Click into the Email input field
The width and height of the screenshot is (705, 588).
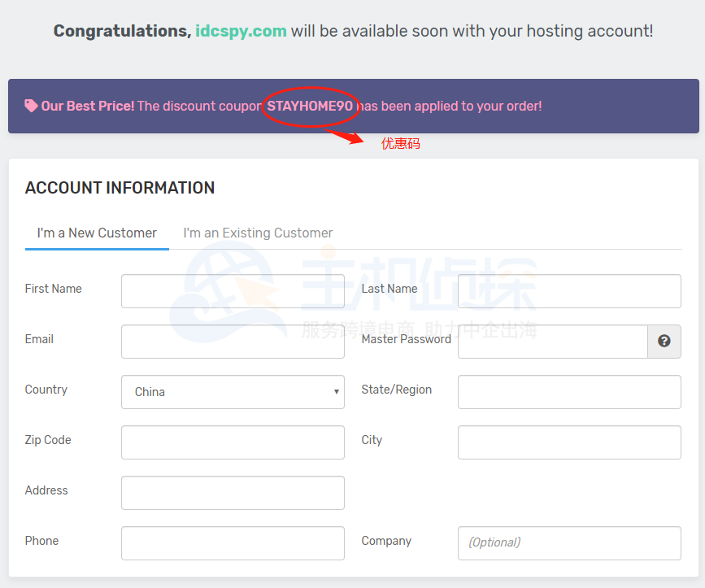[x=233, y=342]
